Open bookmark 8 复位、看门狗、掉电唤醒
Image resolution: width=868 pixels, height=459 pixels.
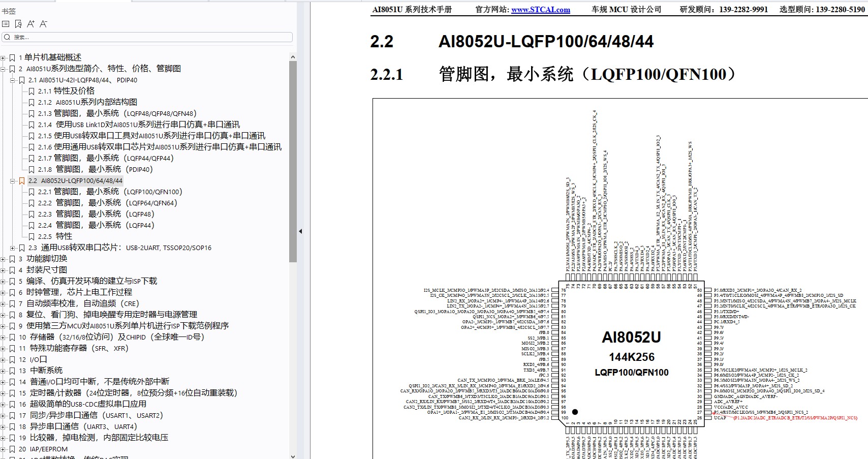coord(108,315)
